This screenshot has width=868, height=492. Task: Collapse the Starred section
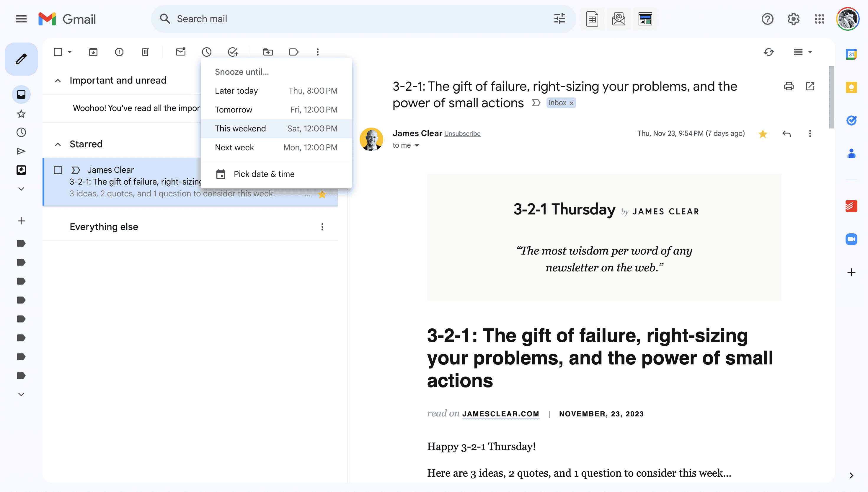[58, 144]
